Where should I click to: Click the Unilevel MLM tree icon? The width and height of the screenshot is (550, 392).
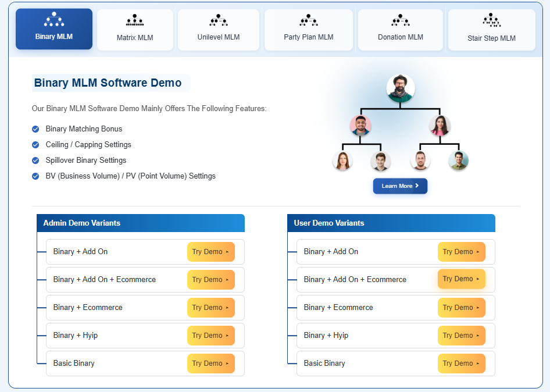coord(218,21)
